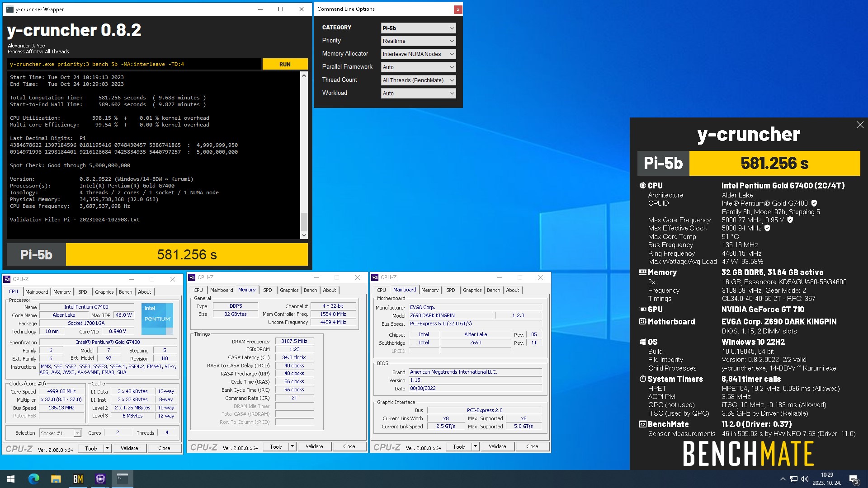
Task: Click Max Core Frequency verified shield icon
Action: pyautogui.click(x=790, y=220)
